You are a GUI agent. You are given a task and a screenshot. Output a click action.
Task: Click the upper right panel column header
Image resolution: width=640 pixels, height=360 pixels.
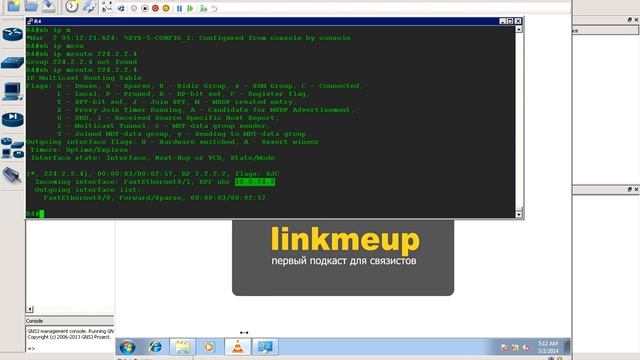pyautogui.click(x=606, y=30)
